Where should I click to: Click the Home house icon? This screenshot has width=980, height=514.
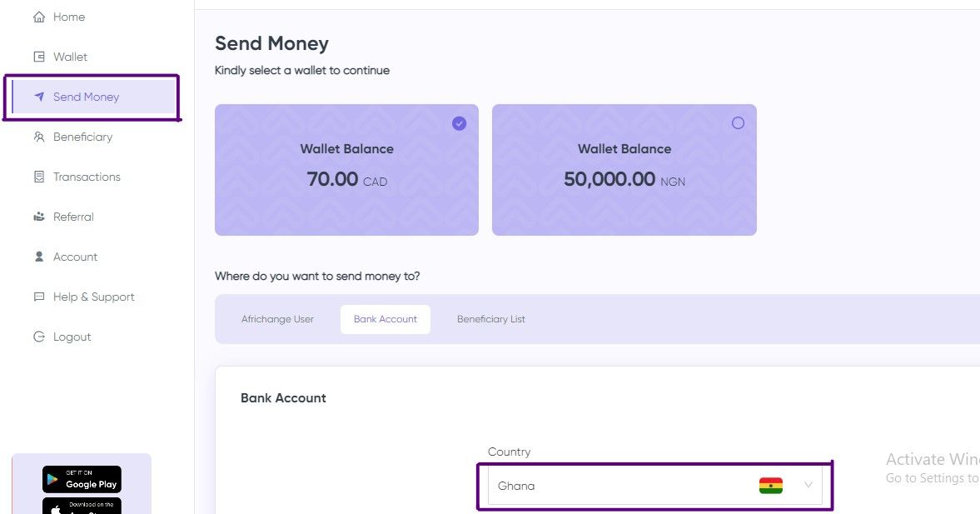tap(39, 17)
